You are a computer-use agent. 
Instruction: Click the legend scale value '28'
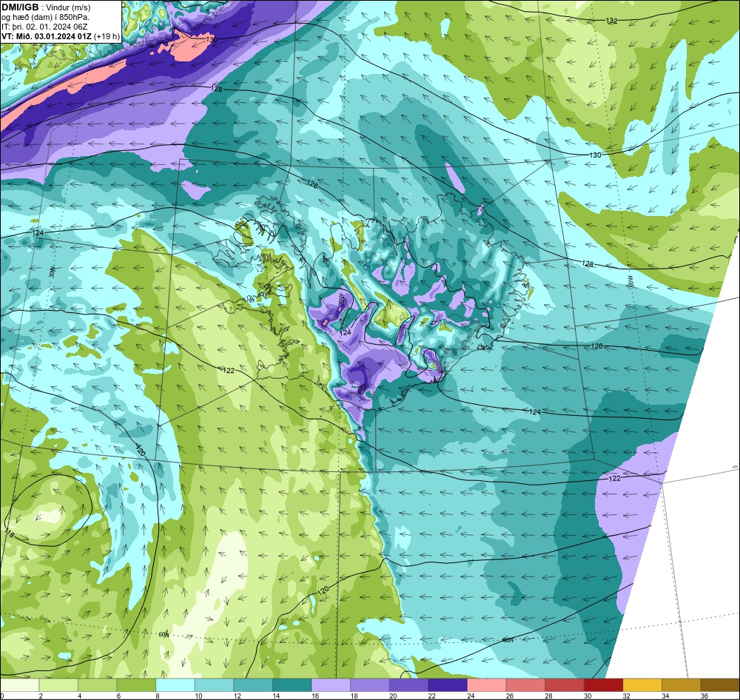(549, 696)
